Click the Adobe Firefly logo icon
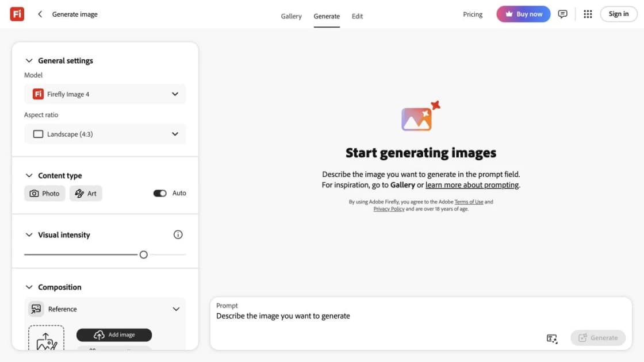The height and width of the screenshot is (362, 644). coord(17,14)
